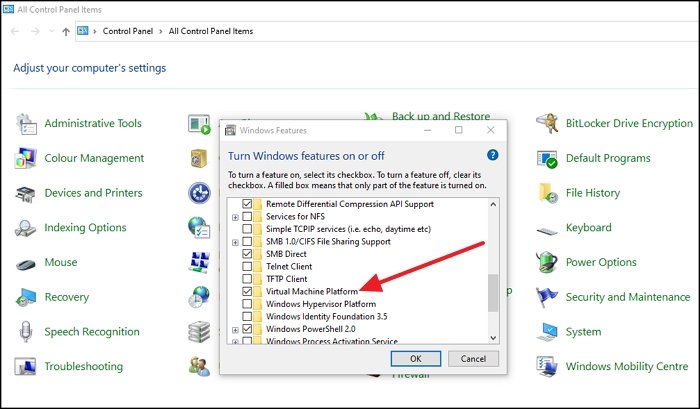
Task: Open recent locations dropdown arrow
Action: (52, 31)
